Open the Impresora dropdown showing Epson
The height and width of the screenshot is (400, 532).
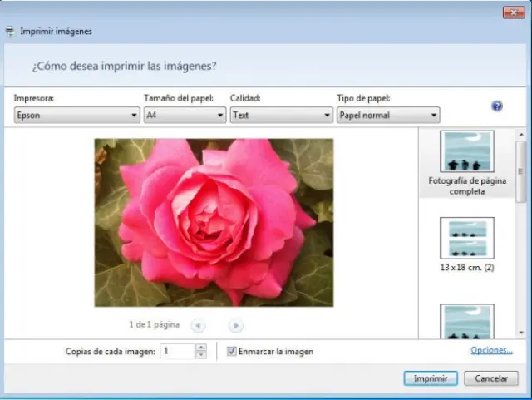[76, 116]
